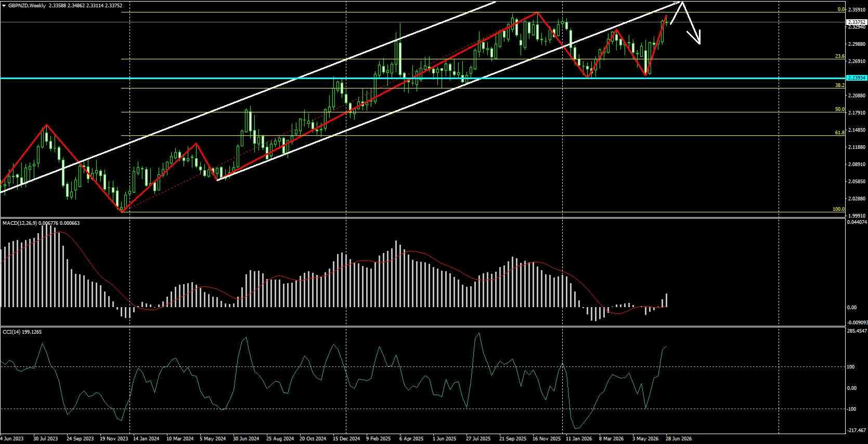
Task: Click the 0.00 value on MACD scale
Action: [852, 308]
